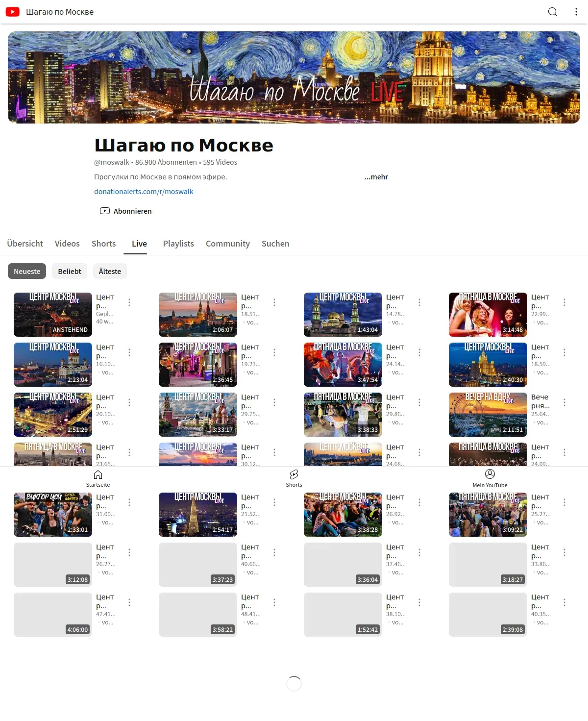Open options menu for 2:54:17 video

274,502
